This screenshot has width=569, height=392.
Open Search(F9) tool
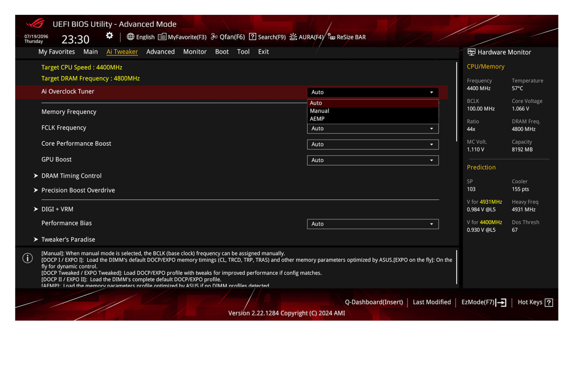(x=267, y=37)
